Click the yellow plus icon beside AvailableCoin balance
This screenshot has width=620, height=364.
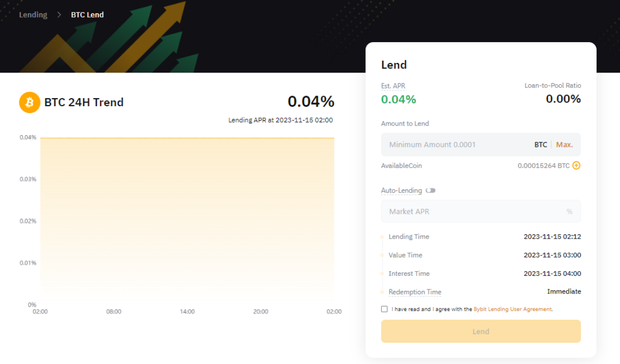(576, 165)
